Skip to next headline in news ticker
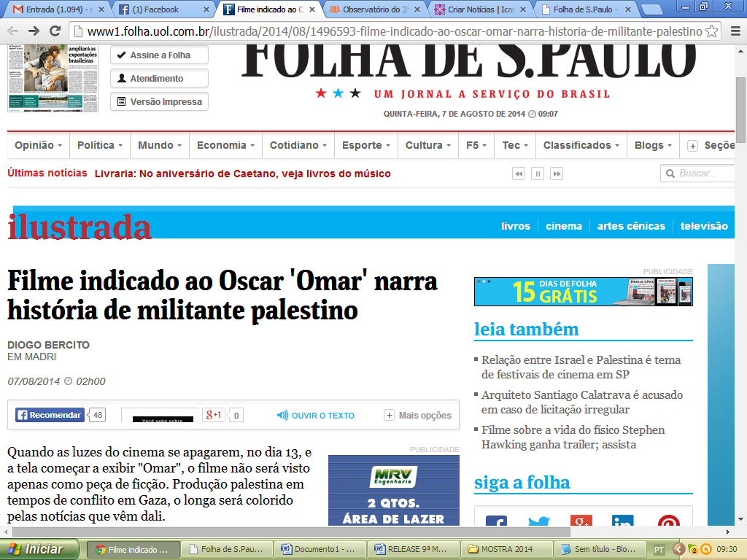 (557, 174)
